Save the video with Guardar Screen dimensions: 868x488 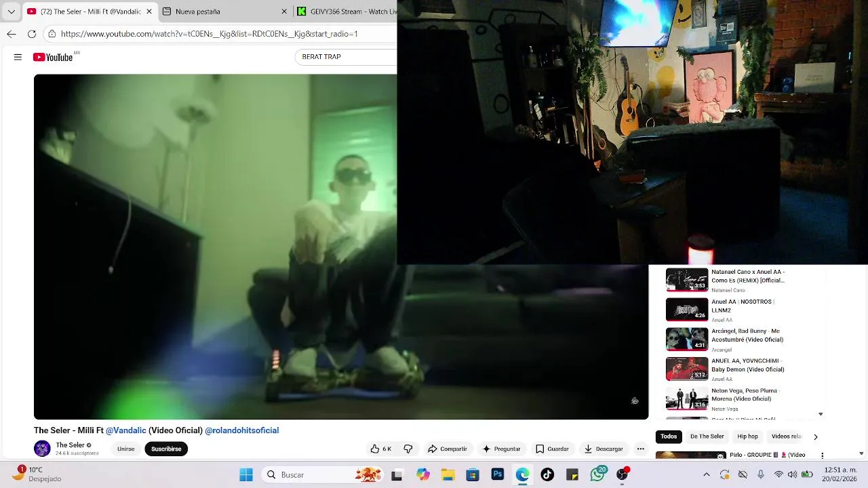coord(552,449)
